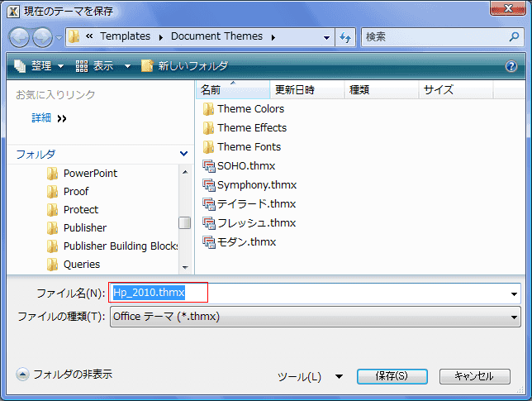Viewport: 532px width, 401px height.
Task: Click フォルダの非表示 hide folders toggle
Action: point(64,375)
